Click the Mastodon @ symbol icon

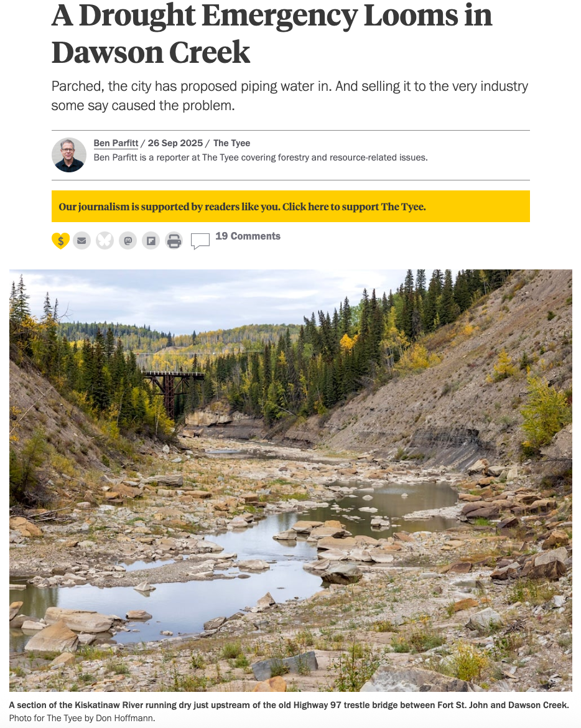pyautogui.click(x=128, y=240)
